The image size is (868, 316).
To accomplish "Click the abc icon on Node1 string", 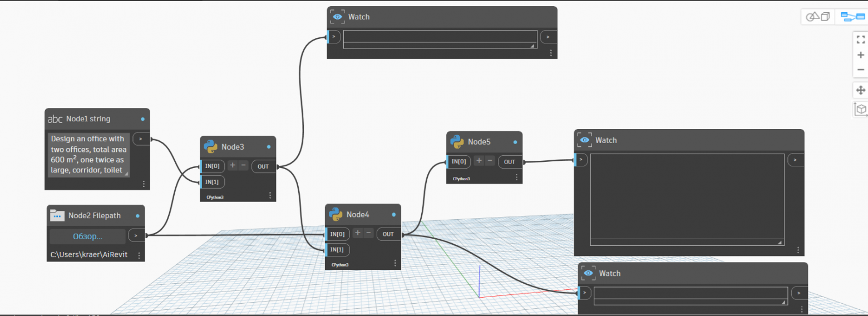I will pyautogui.click(x=55, y=119).
